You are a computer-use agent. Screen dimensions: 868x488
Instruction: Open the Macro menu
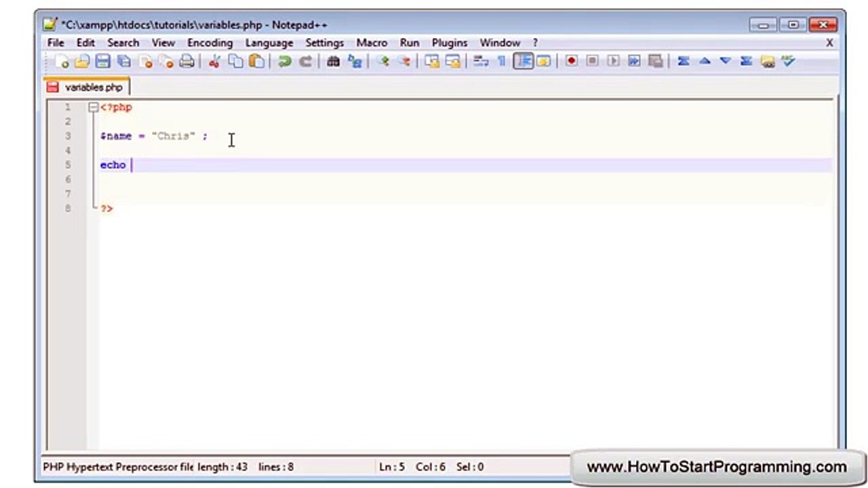click(x=372, y=43)
